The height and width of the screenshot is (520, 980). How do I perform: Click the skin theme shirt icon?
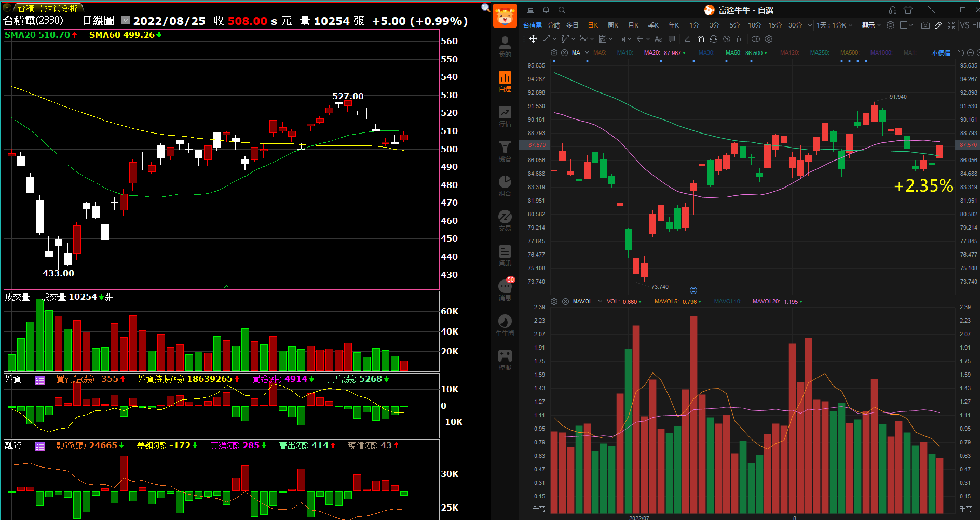click(908, 10)
